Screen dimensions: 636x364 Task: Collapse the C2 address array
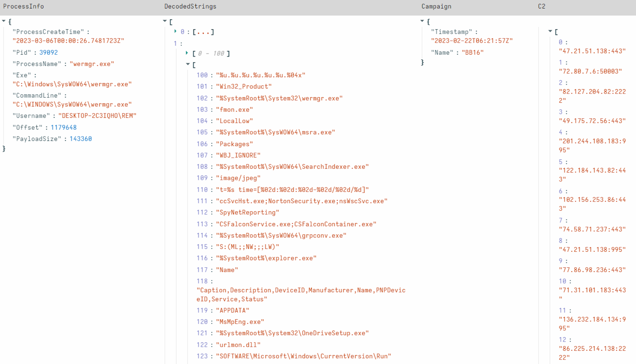tap(550, 32)
